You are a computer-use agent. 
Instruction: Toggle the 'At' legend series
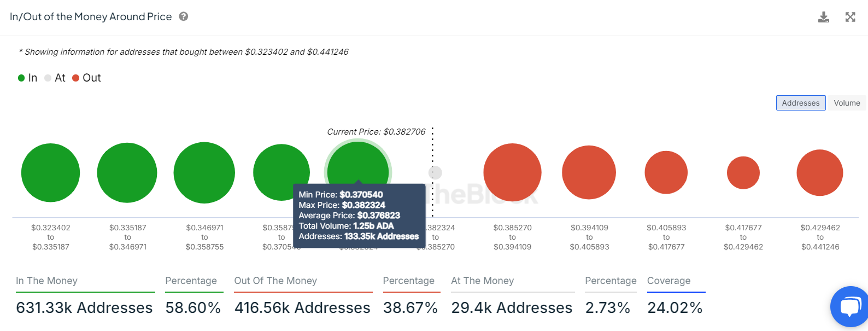[x=55, y=78]
